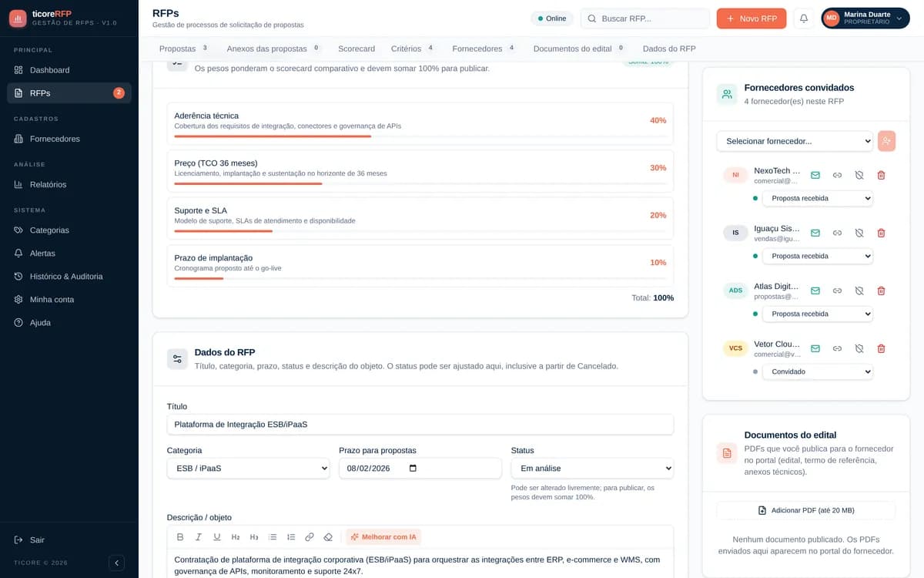Open Ajuda help page
Screen dimensions: 924x578
point(69,323)
